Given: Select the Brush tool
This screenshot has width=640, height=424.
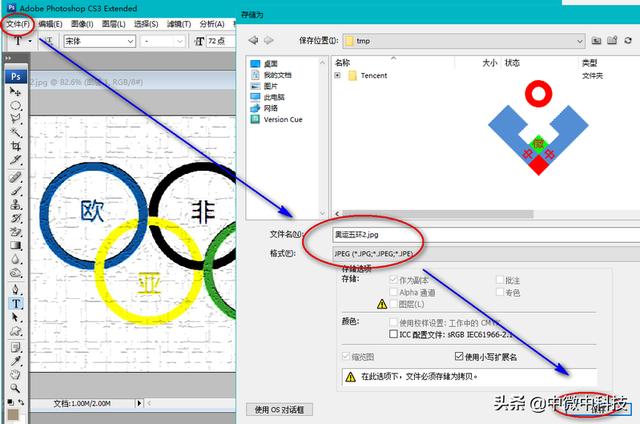Looking at the screenshot, I should click(x=16, y=191).
